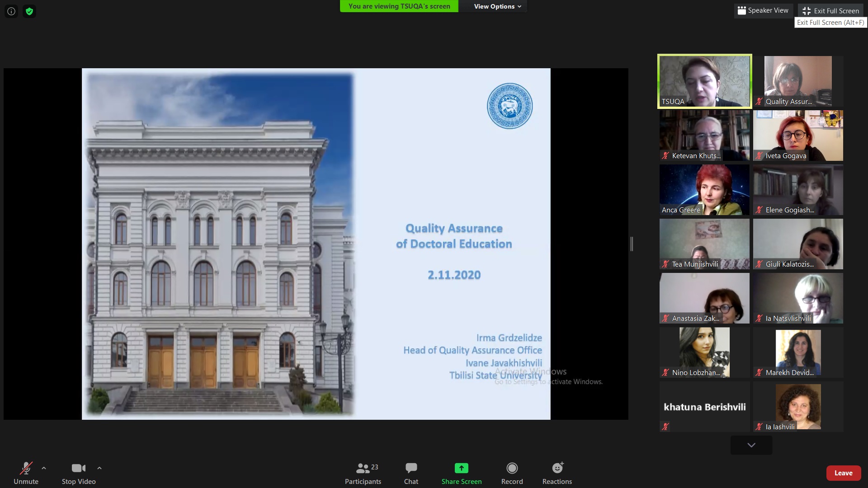Click the muted mic icon on Marekh Devid...
This screenshot has height=488, width=868.
point(759,372)
